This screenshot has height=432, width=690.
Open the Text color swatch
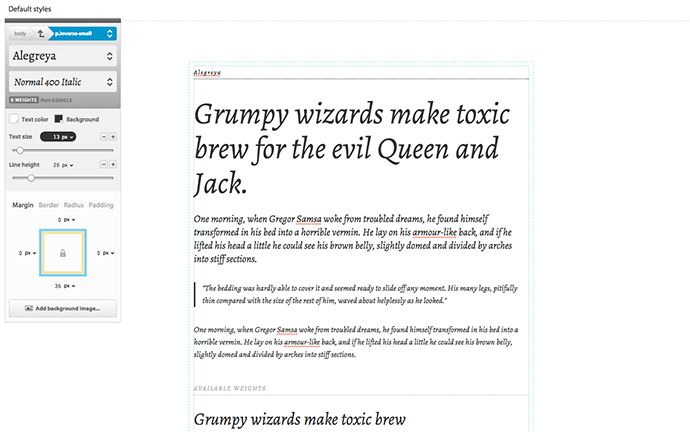(x=15, y=119)
